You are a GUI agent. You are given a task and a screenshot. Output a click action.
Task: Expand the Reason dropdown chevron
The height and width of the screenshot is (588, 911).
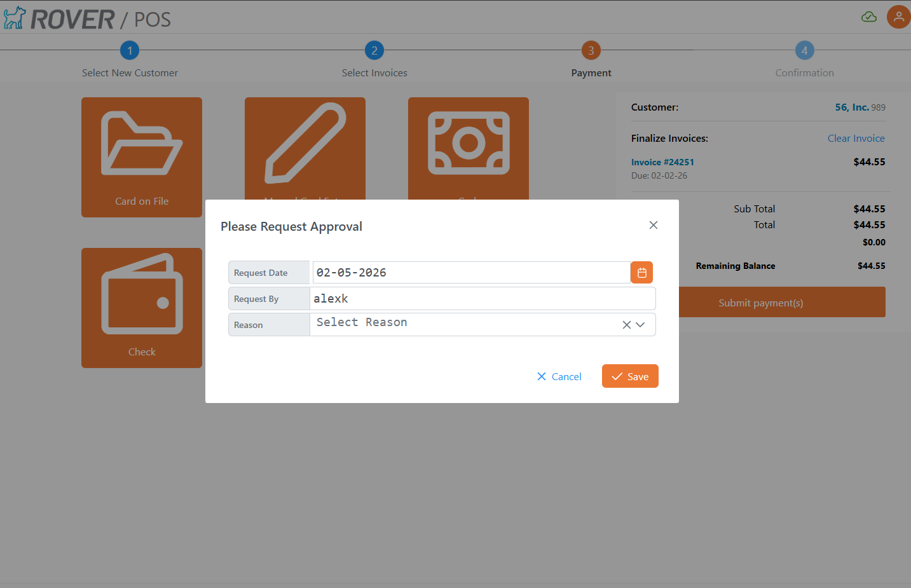click(x=641, y=324)
